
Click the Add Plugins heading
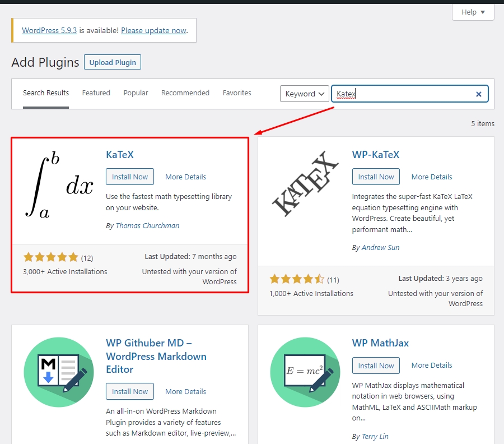click(x=45, y=62)
